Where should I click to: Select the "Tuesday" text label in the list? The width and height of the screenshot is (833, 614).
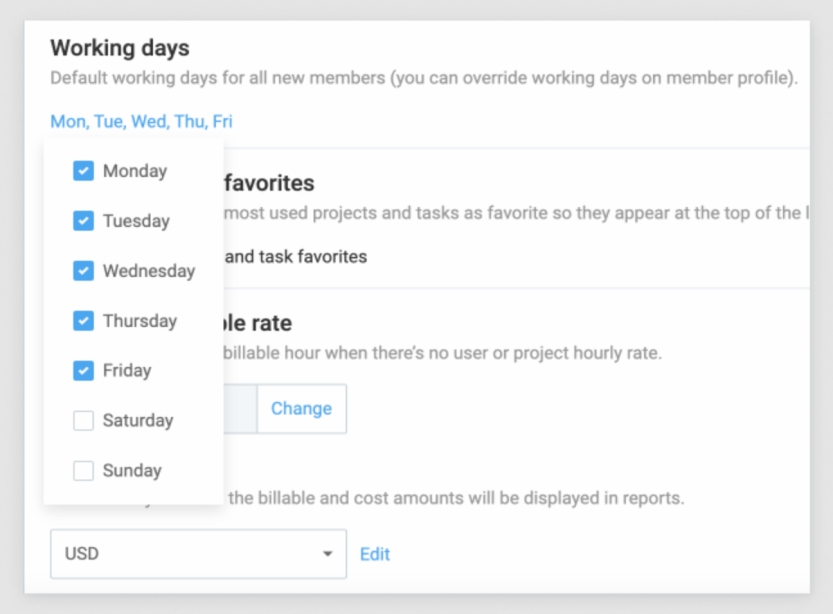click(136, 221)
